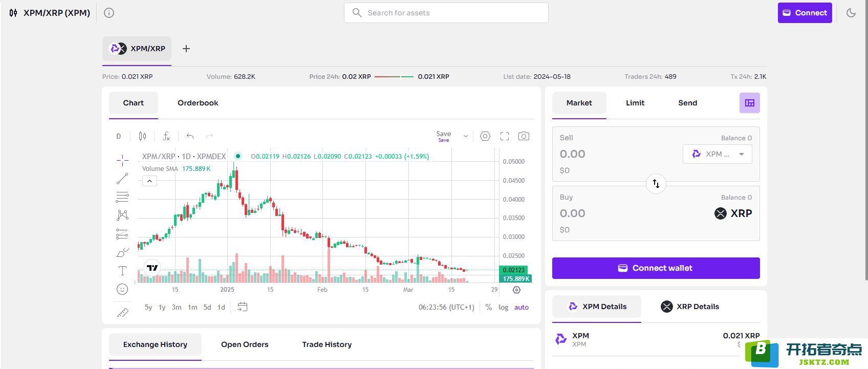
Task: Expand the Save layout dropdown arrow
Action: pyautogui.click(x=466, y=136)
